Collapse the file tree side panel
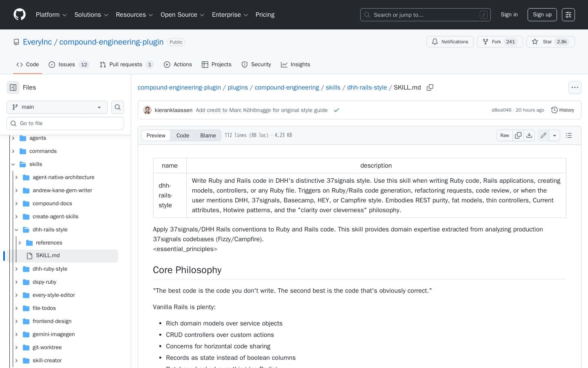 coord(13,88)
